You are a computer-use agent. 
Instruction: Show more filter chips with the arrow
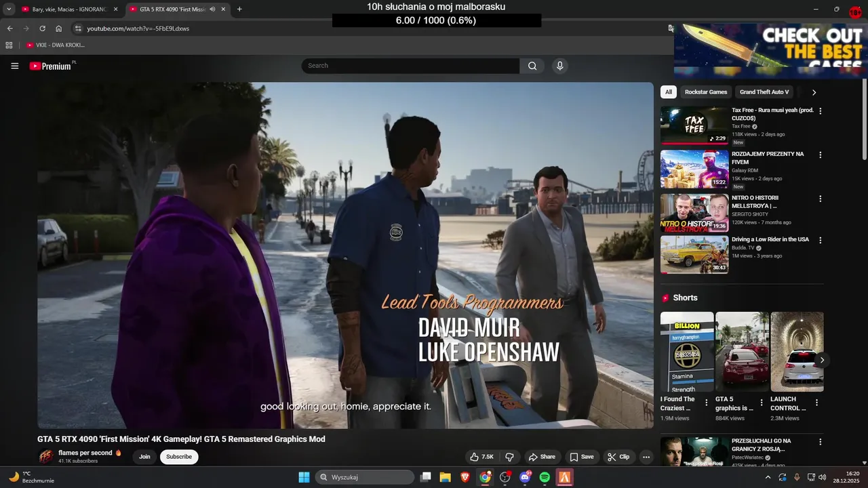814,92
